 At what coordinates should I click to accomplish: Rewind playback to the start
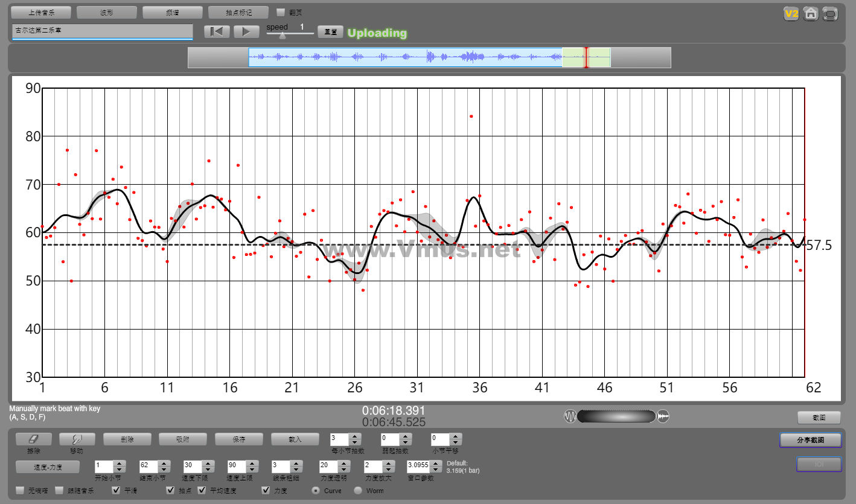(x=217, y=32)
